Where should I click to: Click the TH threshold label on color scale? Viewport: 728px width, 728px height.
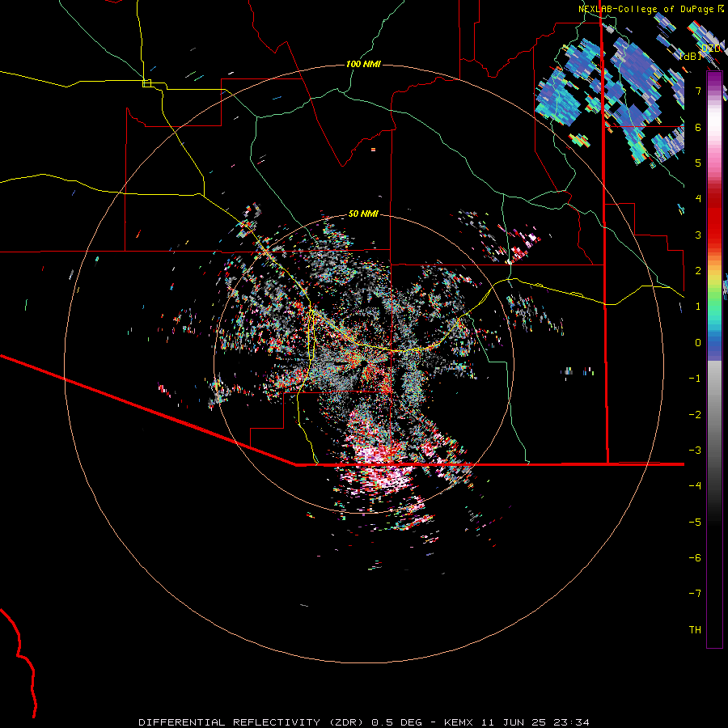(695, 630)
